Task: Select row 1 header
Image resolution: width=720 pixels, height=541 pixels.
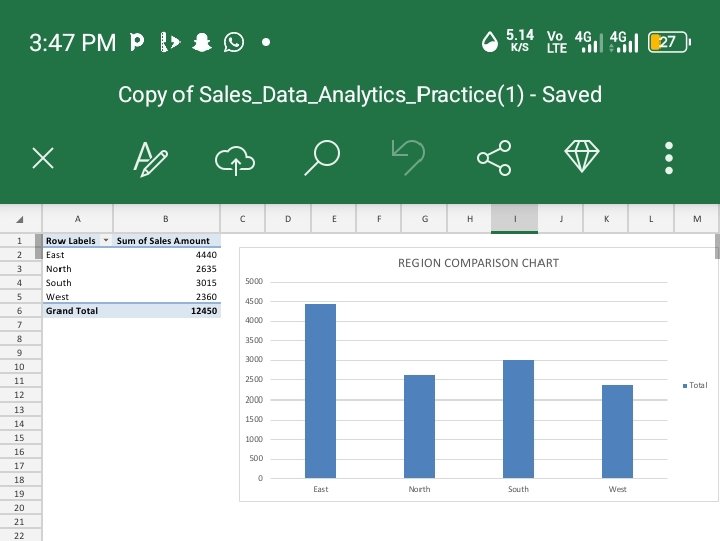Action: pyautogui.click(x=19, y=241)
